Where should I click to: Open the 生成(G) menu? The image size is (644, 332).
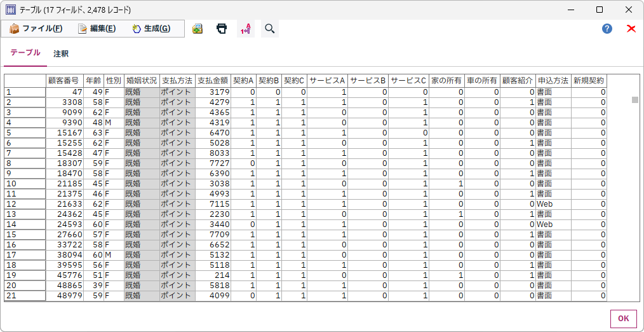151,29
